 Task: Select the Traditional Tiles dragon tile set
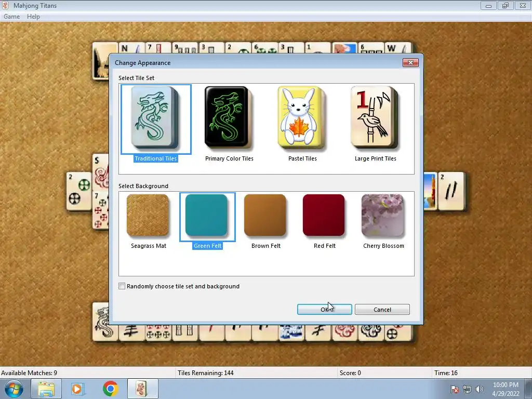[x=156, y=119]
